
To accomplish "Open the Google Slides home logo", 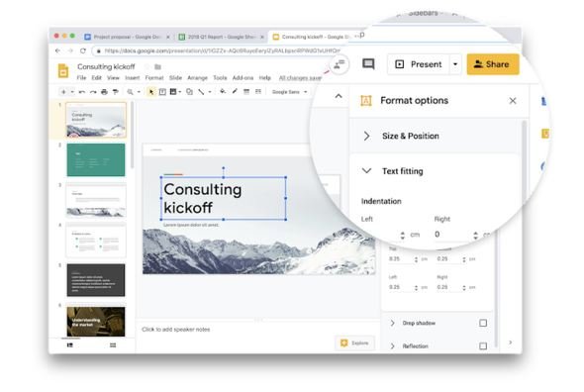I will 63,71.
